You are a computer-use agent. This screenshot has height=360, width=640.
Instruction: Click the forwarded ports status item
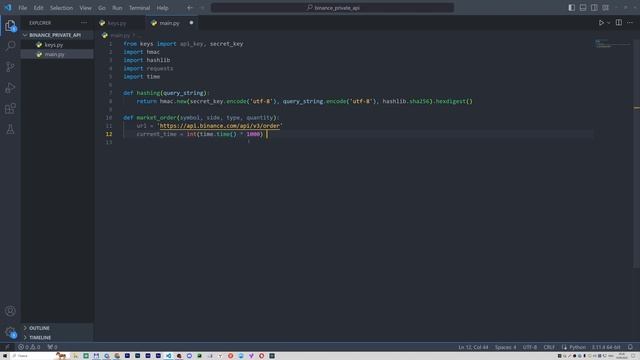click(53, 347)
